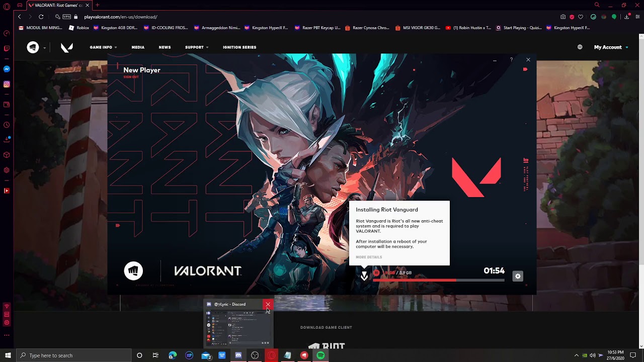Viewport: 644px width, 362px height.
Task: Open Opera search icon in title bar
Action: 597,5
